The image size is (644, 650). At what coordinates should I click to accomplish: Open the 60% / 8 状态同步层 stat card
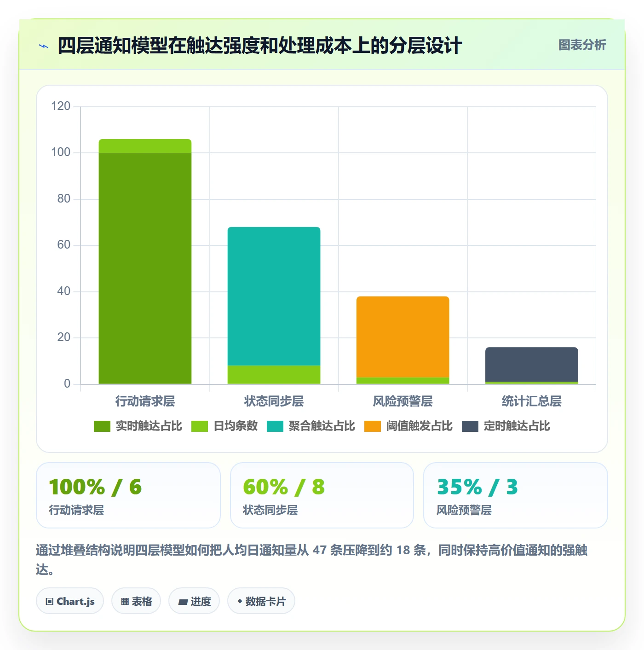(x=322, y=495)
